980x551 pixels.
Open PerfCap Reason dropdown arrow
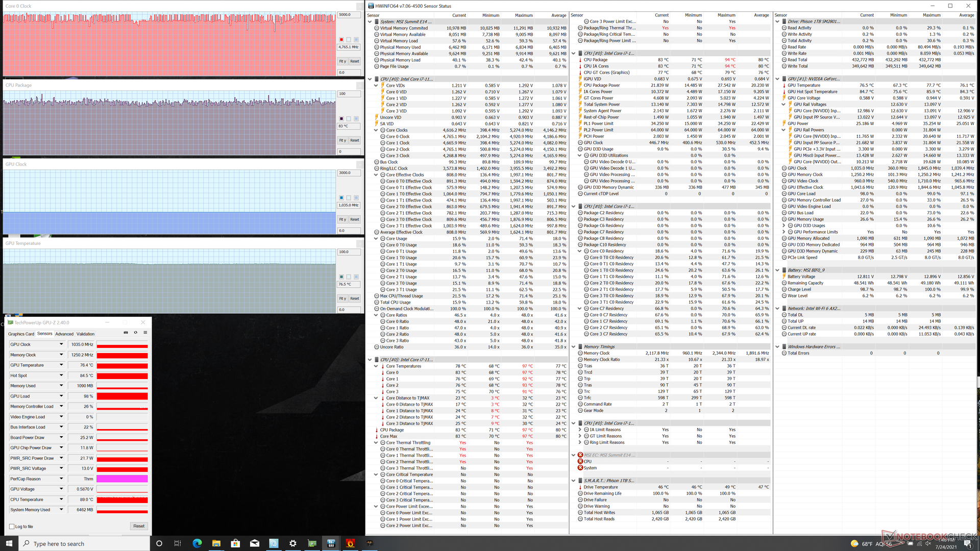click(x=61, y=479)
